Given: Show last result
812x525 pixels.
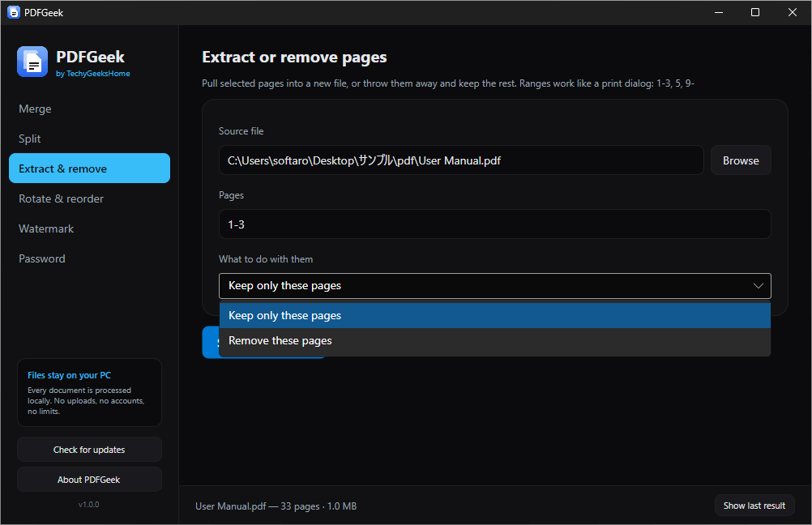Looking at the screenshot, I should 754,506.
